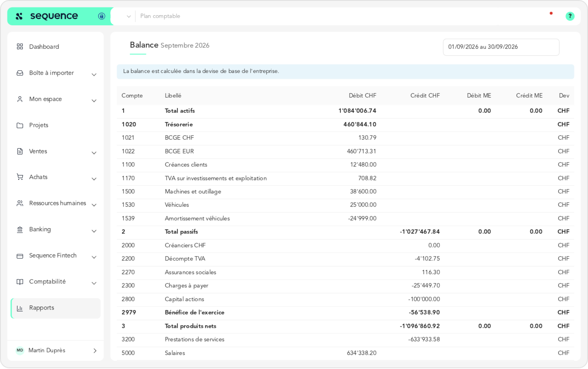
Task: Expand the Ressources humaines chevron
Action: (x=94, y=205)
